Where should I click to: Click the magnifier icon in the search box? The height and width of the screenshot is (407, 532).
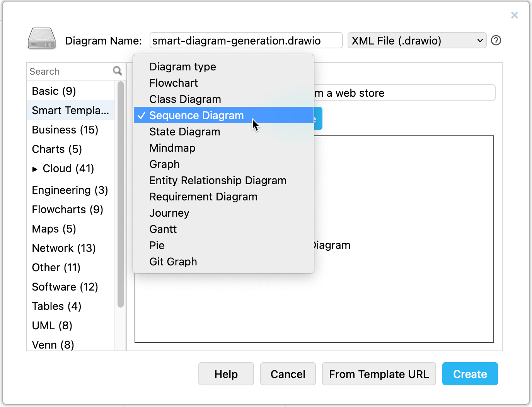[117, 71]
